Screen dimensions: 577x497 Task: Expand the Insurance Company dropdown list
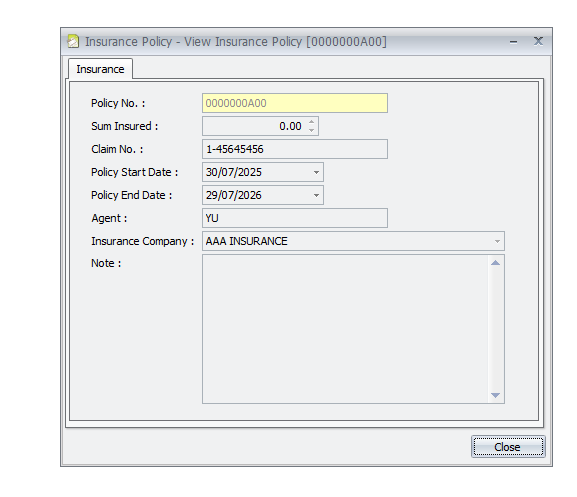(497, 241)
